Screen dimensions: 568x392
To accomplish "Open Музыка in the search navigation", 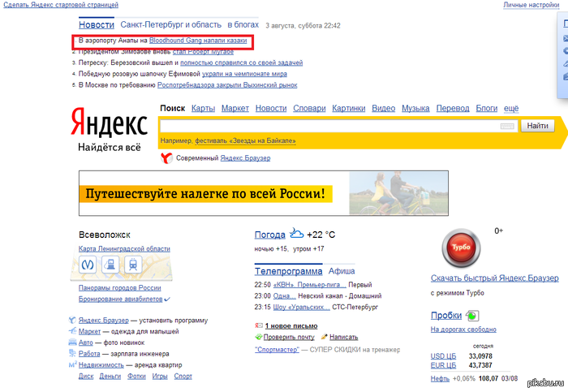I will [x=415, y=108].
